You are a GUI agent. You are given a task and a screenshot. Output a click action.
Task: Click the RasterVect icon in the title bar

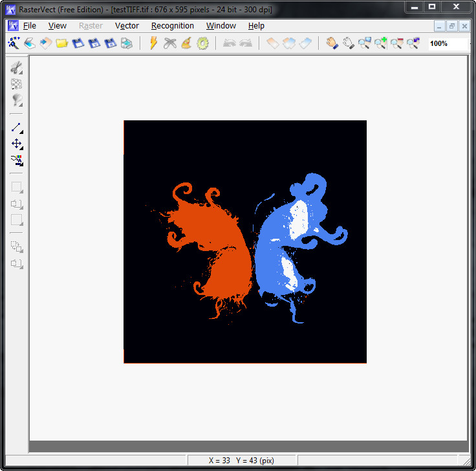pos(10,10)
